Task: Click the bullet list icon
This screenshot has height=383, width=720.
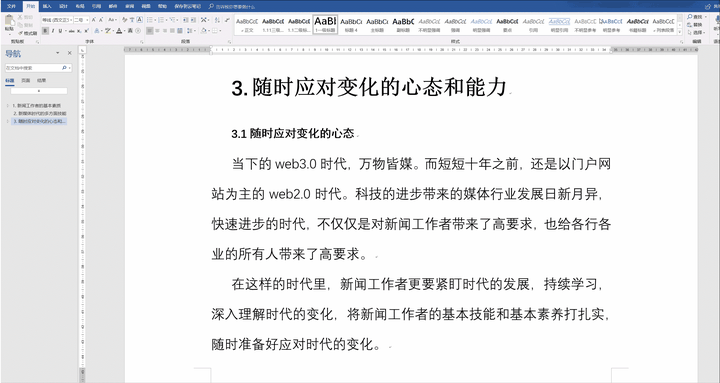Action: 150,20
